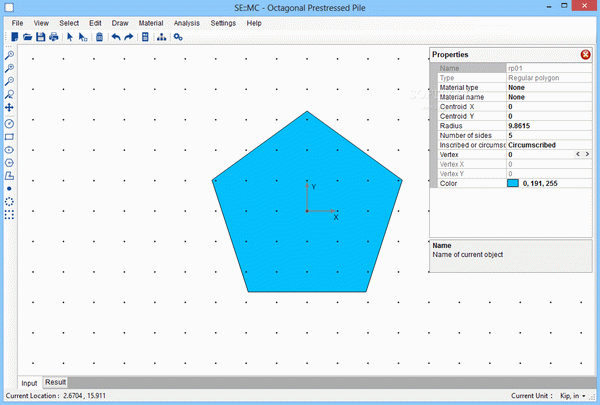The image size is (600, 405).
Task: Switch to the Result tab
Action: point(55,382)
